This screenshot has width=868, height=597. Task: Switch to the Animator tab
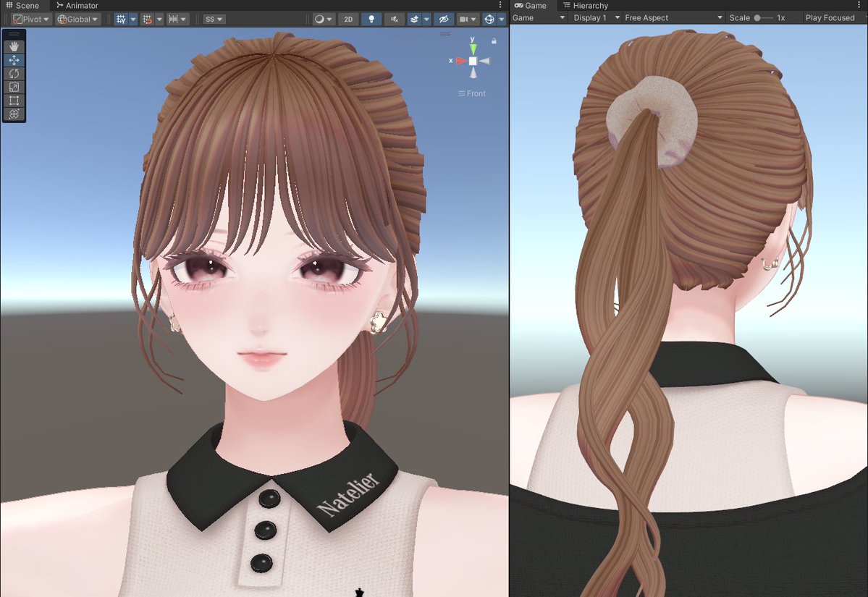[77, 6]
